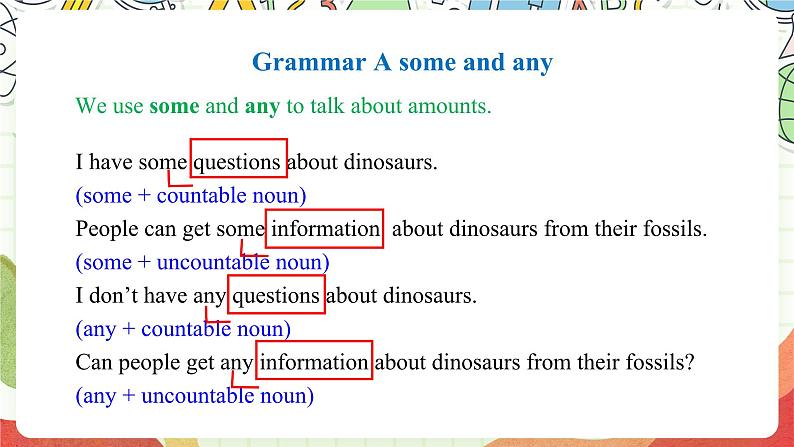
Task: Click the note "(some + uncountable noun)"
Action: [x=203, y=263]
